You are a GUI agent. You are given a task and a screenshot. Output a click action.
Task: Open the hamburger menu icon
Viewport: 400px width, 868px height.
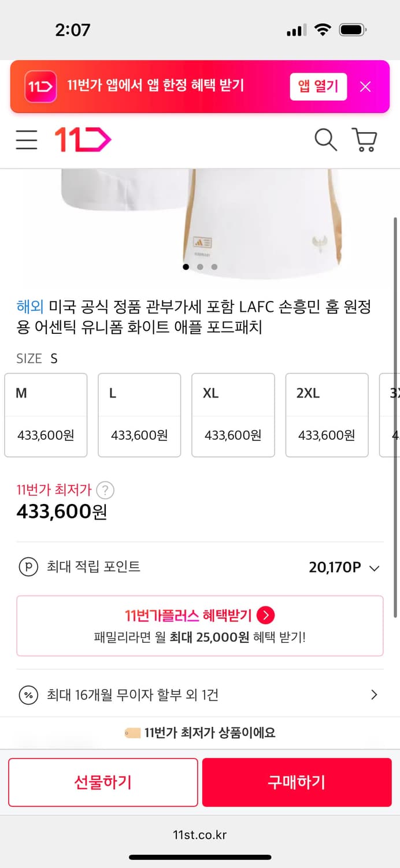click(x=26, y=140)
